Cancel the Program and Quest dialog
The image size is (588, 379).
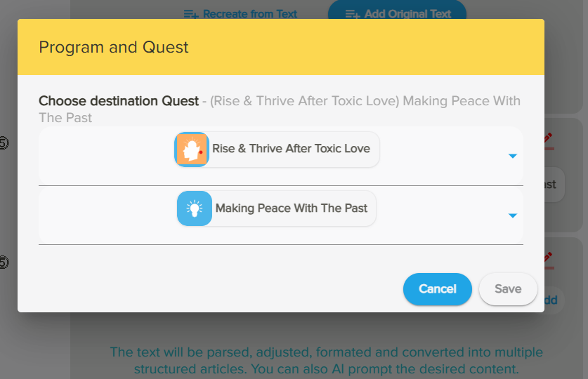tap(437, 289)
